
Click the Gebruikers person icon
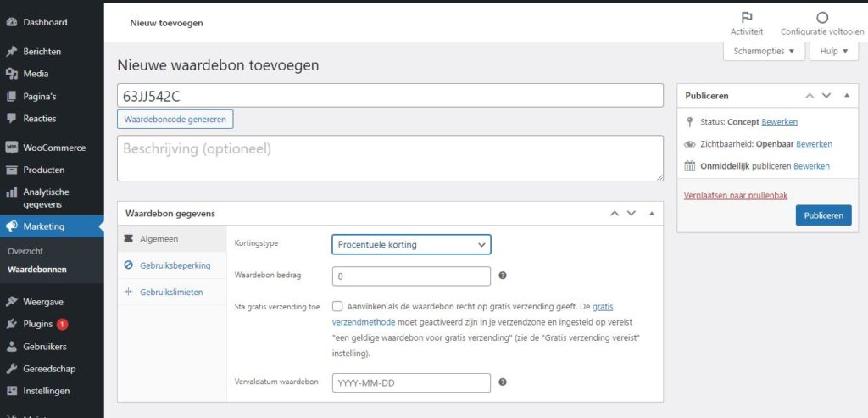[11, 347]
